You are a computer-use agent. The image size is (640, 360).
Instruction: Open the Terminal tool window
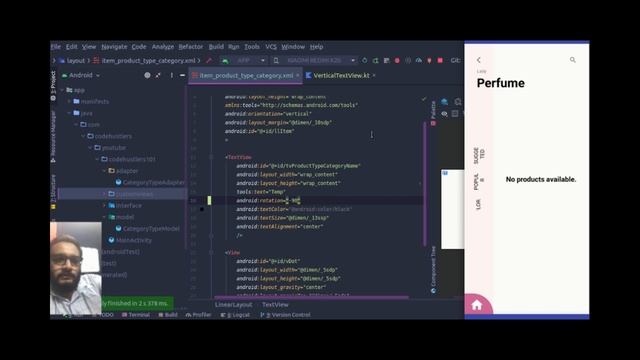(x=136, y=315)
